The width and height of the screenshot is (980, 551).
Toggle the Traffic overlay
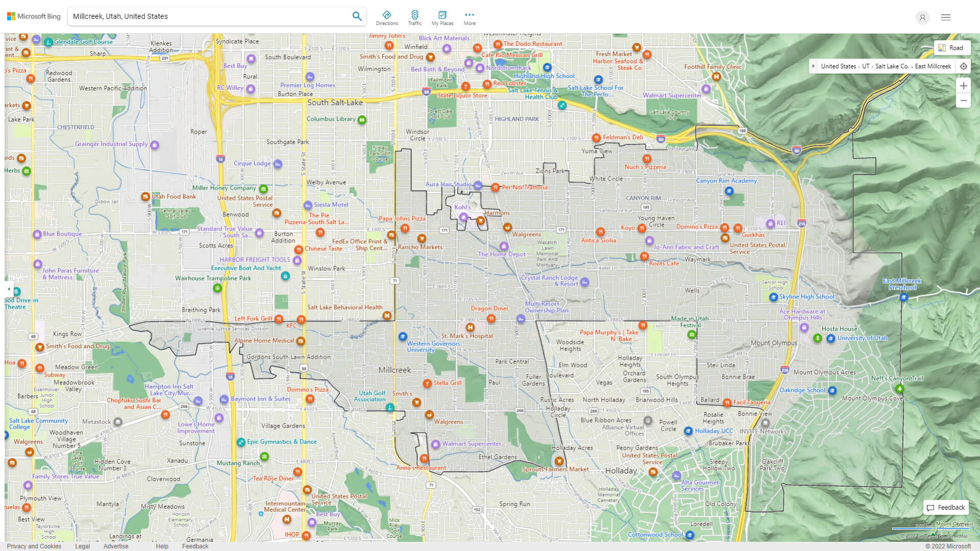[415, 17]
